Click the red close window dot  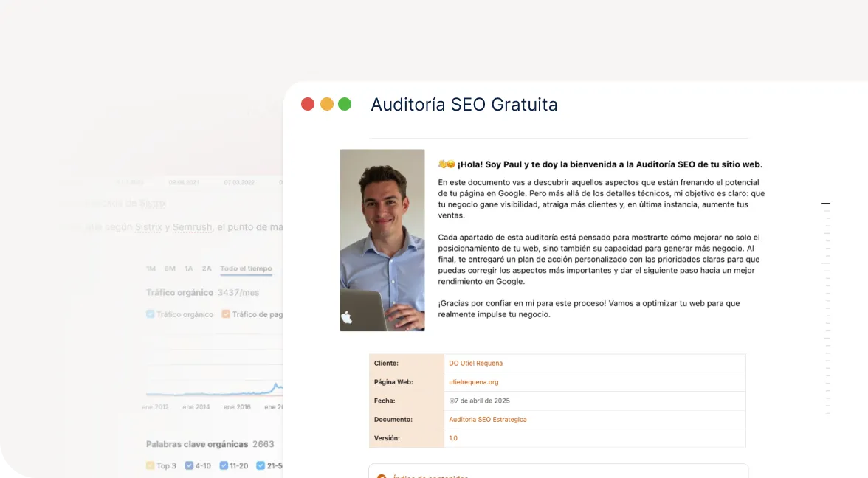click(308, 104)
